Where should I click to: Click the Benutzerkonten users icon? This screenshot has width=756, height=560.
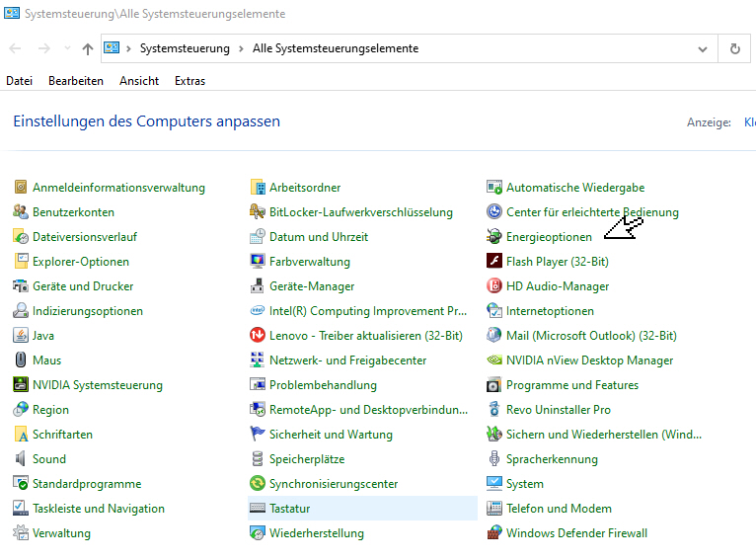(x=21, y=211)
